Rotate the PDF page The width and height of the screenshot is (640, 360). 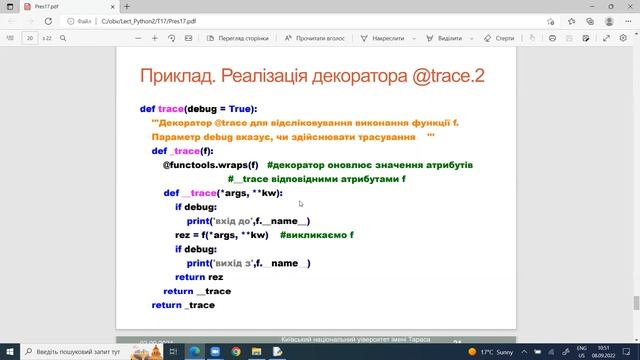point(171,38)
